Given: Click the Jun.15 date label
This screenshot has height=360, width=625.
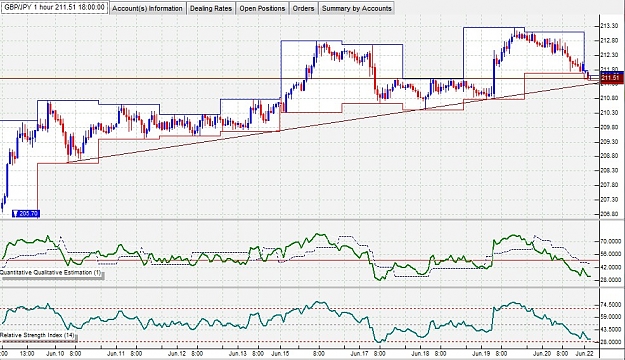Looking at the screenshot, I should coord(280,354).
